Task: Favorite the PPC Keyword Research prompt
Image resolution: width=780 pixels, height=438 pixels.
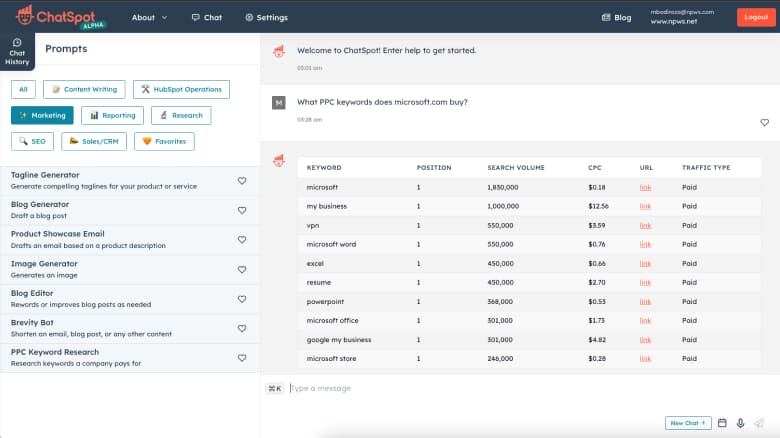Action: 242,357
